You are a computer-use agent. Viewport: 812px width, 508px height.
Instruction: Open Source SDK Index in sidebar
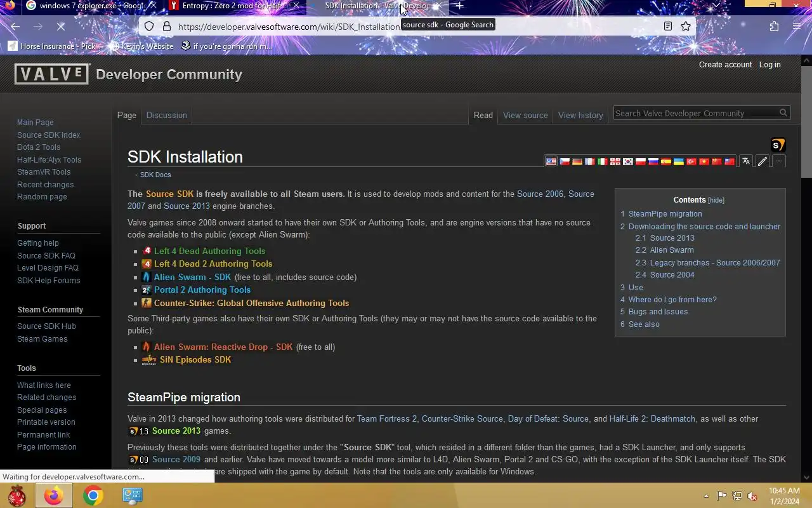48,135
